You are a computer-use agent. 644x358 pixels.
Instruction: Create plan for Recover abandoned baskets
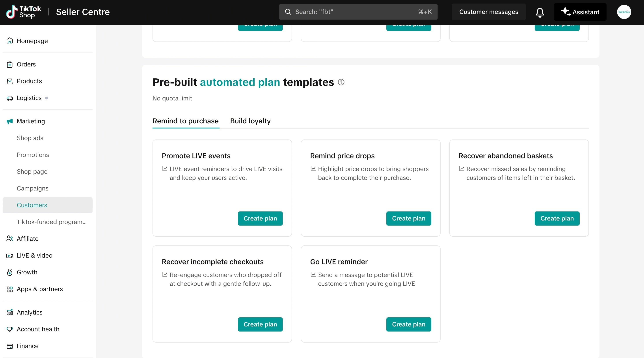(557, 218)
